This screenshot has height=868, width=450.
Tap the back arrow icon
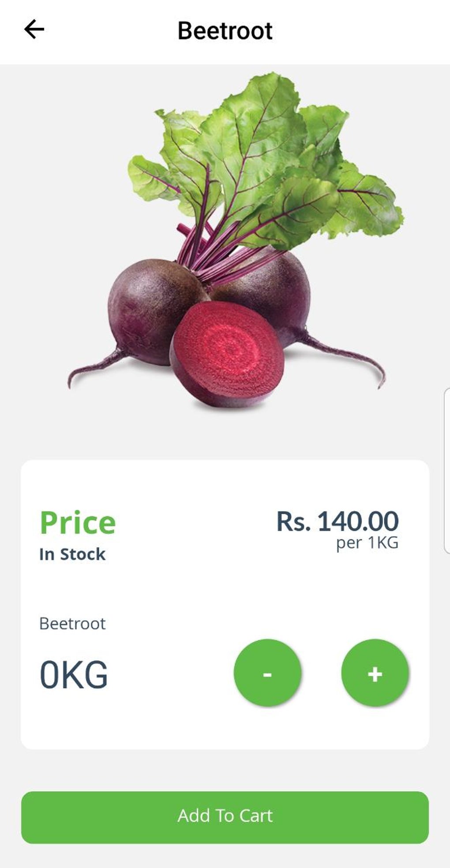pos(34,30)
